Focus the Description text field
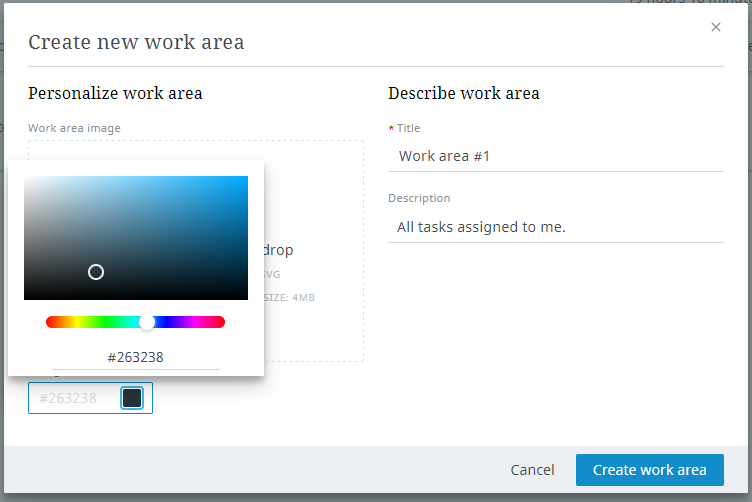The image size is (752, 502). tap(555, 227)
